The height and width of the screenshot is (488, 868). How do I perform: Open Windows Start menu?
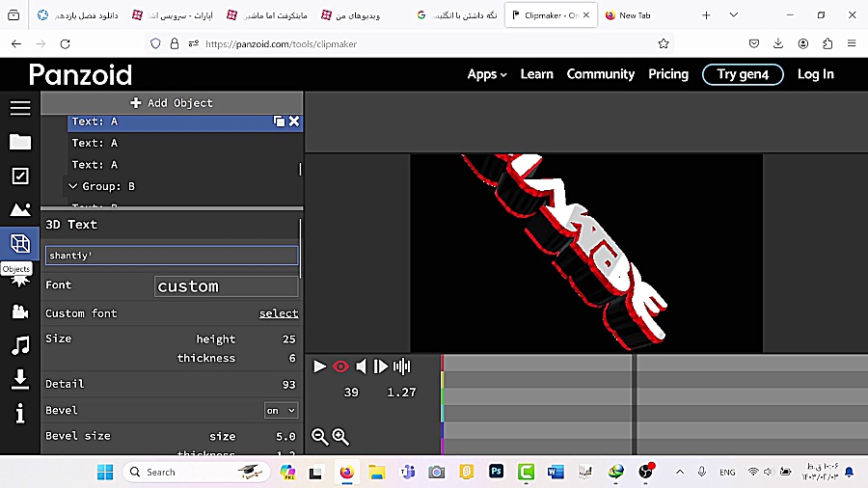pyautogui.click(x=104, y=472)
